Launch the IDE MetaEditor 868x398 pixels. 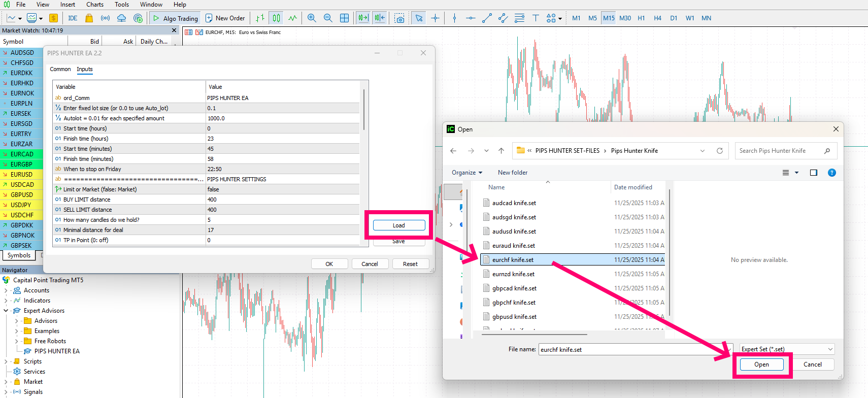(x=73, y=18)
